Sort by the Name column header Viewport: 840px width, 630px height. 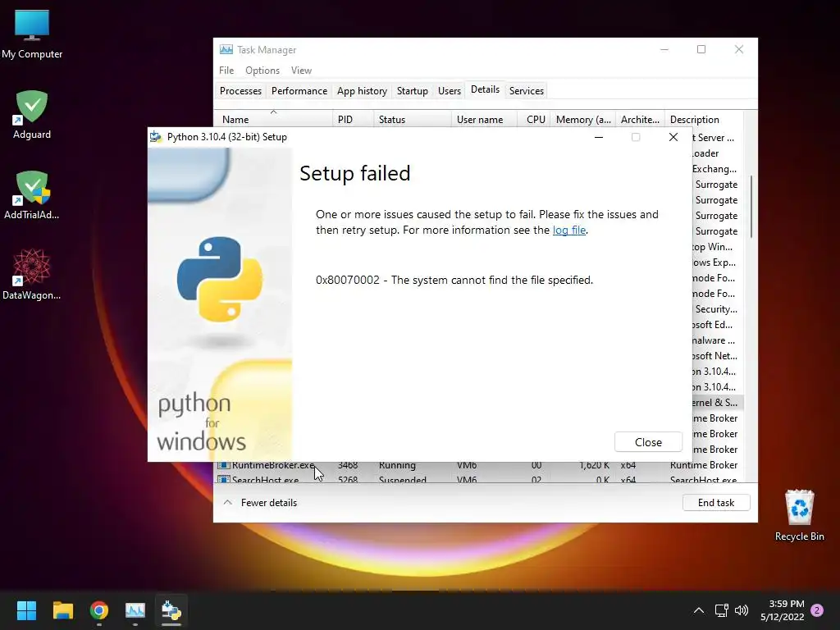[273, 119]
